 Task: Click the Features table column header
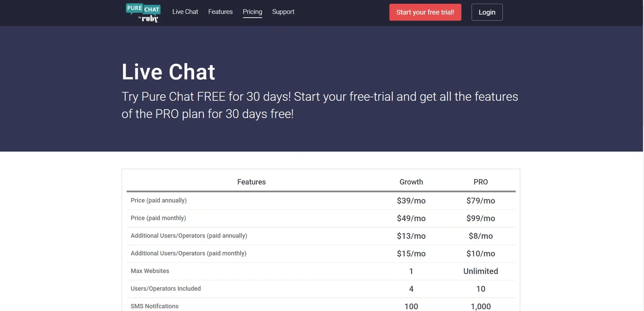tap(251, 182)
